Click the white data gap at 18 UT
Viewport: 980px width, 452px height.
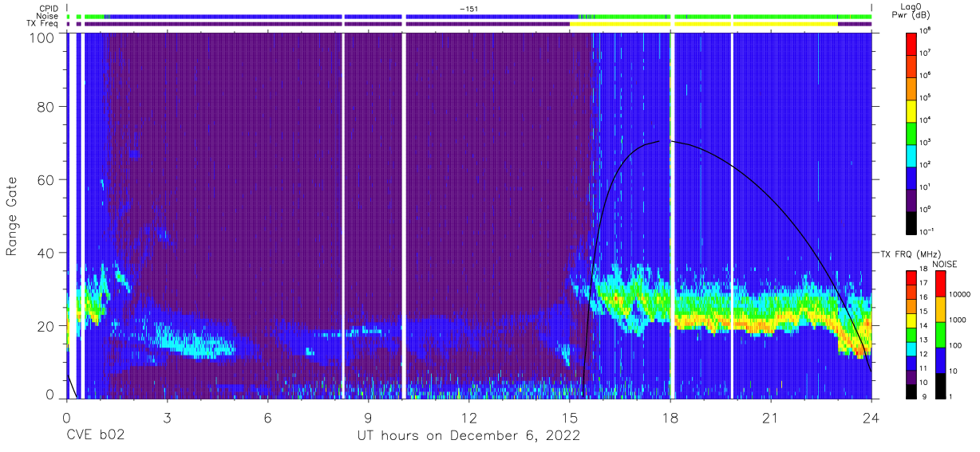(x=672, y=215)
